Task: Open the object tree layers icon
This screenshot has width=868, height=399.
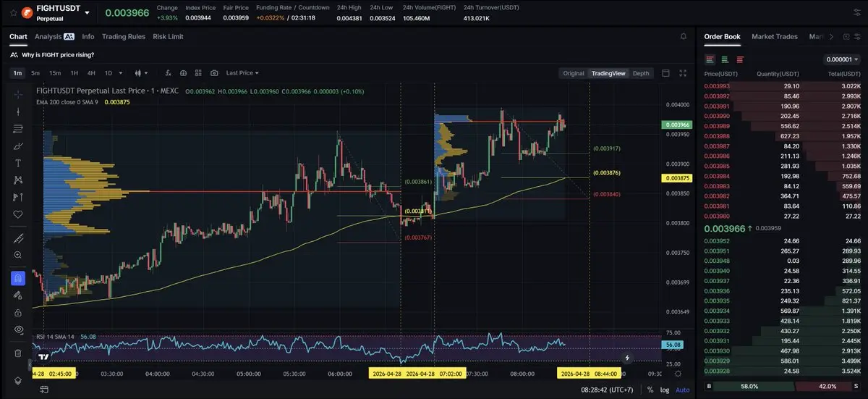Action: 18,381
